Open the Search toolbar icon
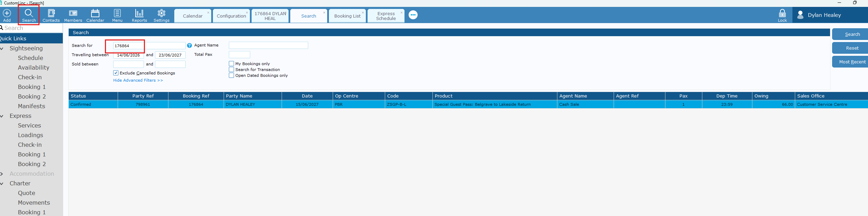Screen dimensions: 868x216 click(29, 16)
